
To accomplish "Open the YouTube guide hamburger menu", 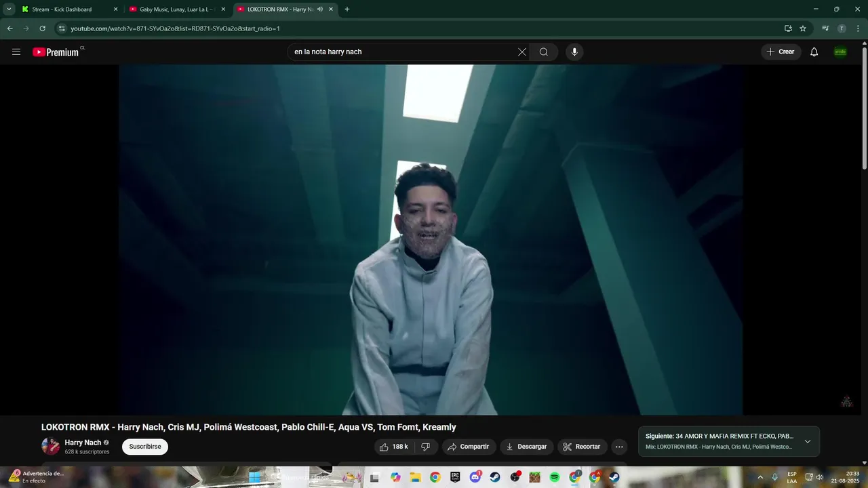I will point(16,52).
